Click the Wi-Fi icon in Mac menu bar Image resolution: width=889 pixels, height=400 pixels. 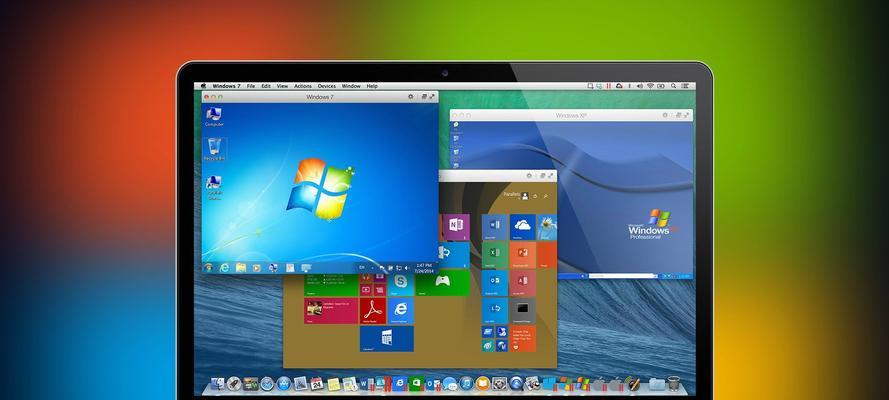(x=650, y=86)
